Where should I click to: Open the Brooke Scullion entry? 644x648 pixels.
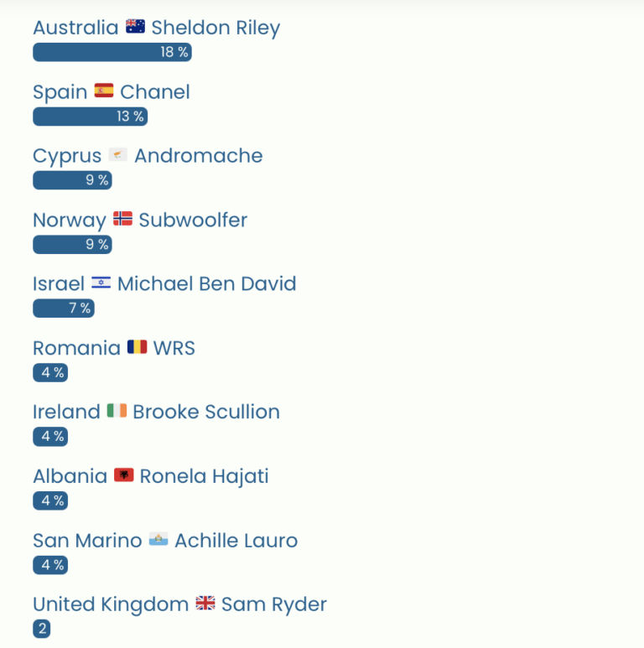tap(206, 412)
